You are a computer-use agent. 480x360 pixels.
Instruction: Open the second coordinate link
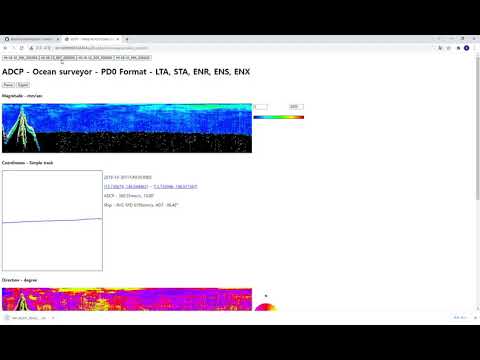(175, 186)
